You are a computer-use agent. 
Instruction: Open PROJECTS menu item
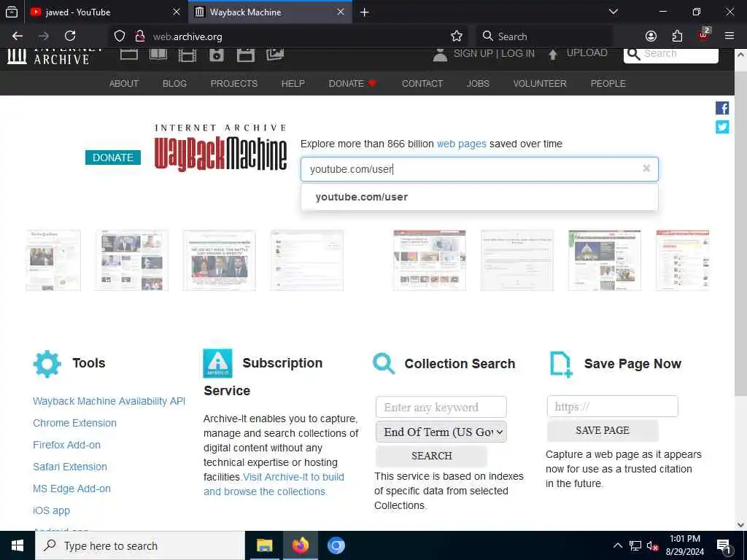234,84
